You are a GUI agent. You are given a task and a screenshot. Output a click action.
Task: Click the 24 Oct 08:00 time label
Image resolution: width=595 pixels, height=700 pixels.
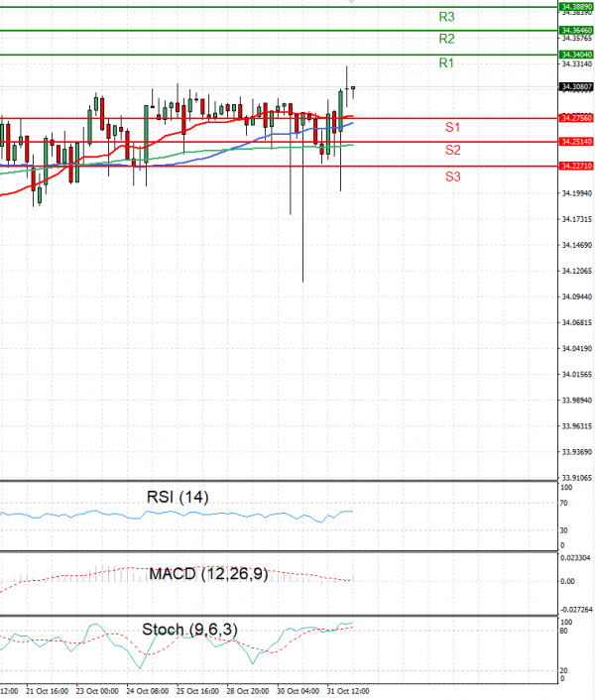[148, 691]
